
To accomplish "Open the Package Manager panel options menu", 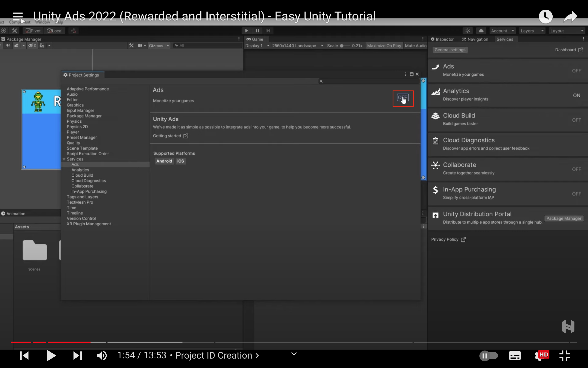I will [239, 39].
